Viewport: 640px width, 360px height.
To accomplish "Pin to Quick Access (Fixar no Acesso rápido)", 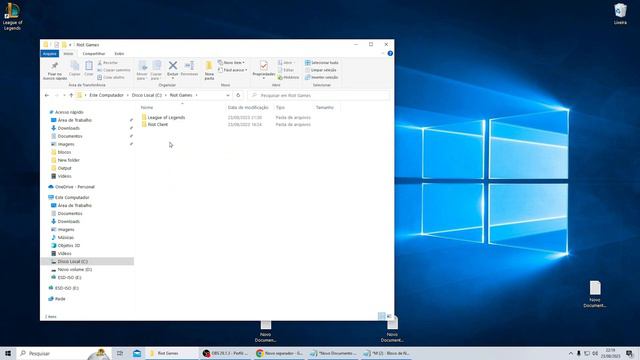I will pyautogui.click(x=55, y=70).
